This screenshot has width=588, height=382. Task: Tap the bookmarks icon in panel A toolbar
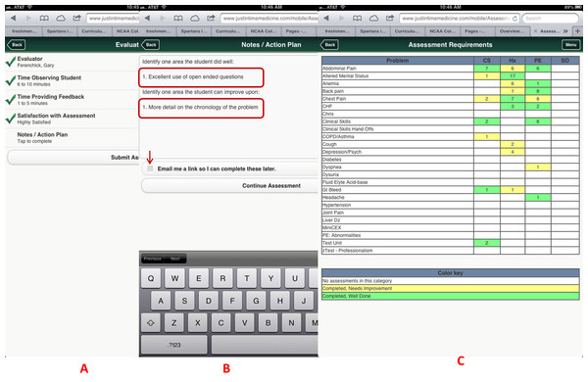click(x=44, y=18)
